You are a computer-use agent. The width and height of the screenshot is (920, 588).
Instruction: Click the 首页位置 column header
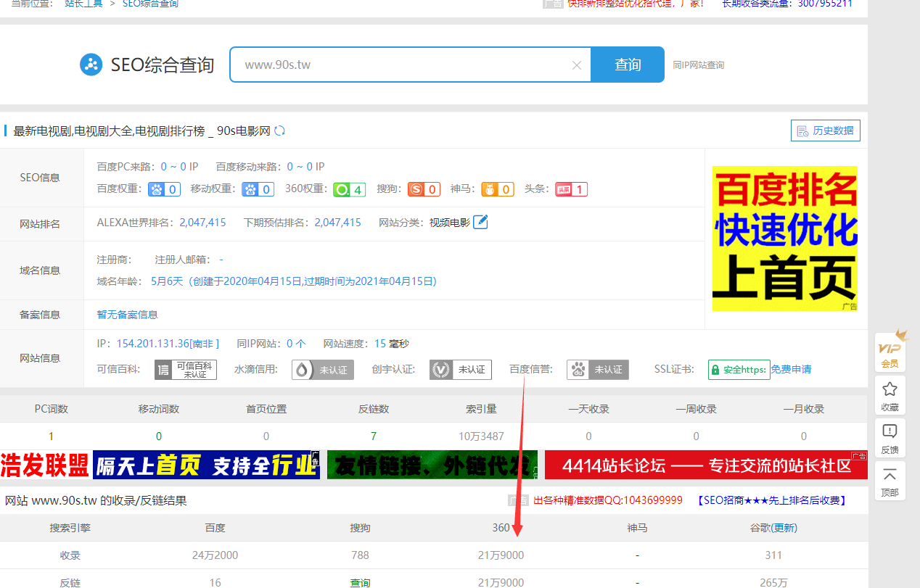tap(266, 409)
